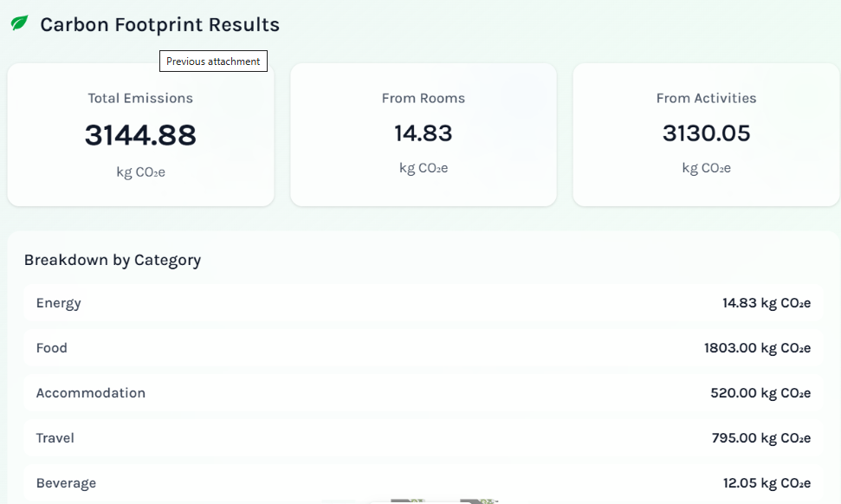Image resolution: width=841 pixels, height=504 pixels.
Task: Click the Carbon Footprint Results heading
Action: click(160, 25)
